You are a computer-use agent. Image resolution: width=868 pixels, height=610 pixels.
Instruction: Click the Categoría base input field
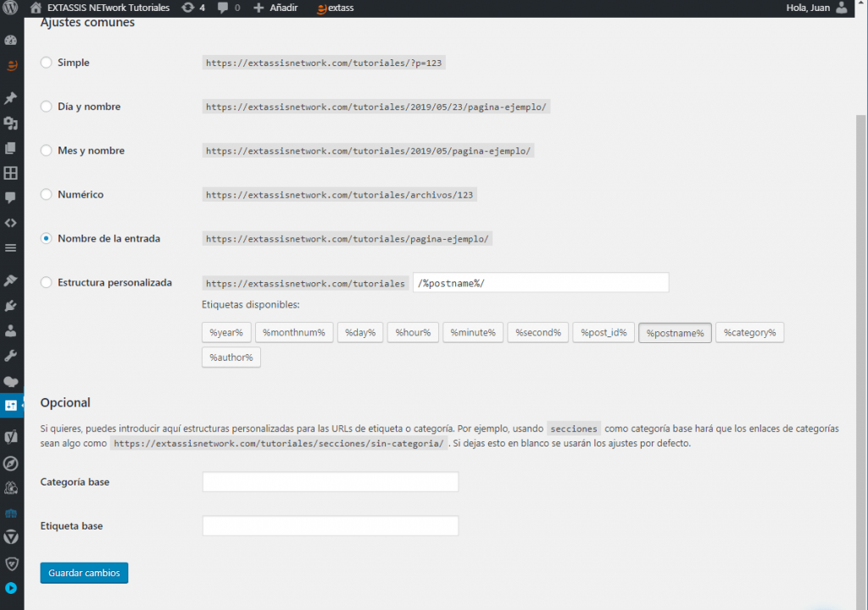click(330, 481)
